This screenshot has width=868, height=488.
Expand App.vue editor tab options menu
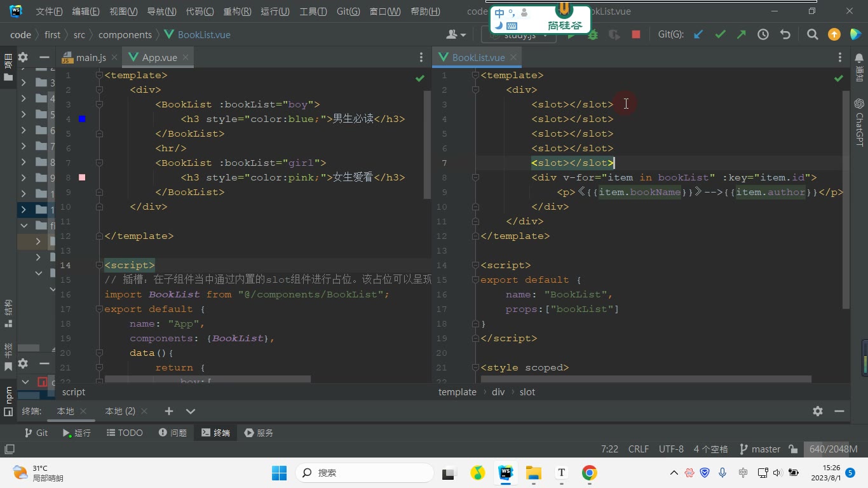[421, 57]
